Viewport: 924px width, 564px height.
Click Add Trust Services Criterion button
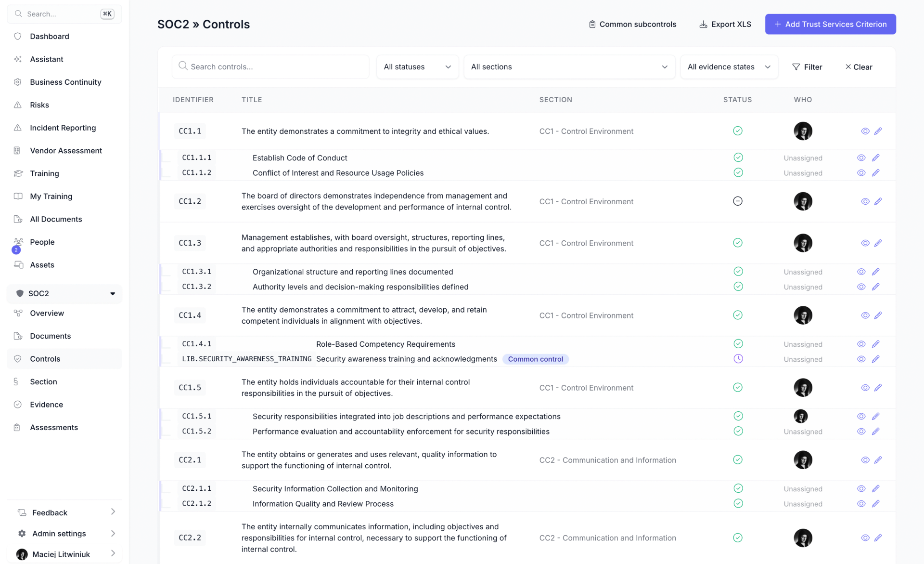[x=830, y=24]
